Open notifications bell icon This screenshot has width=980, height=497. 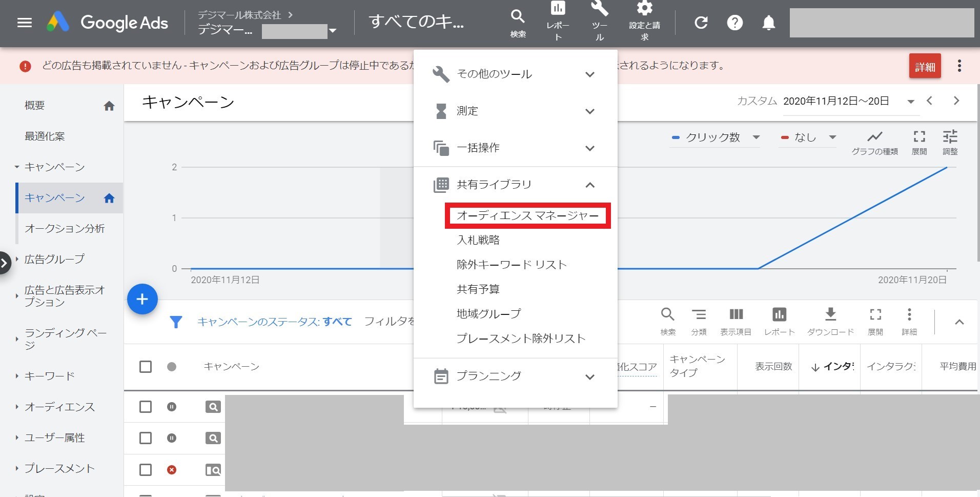[x=768, y=23]
